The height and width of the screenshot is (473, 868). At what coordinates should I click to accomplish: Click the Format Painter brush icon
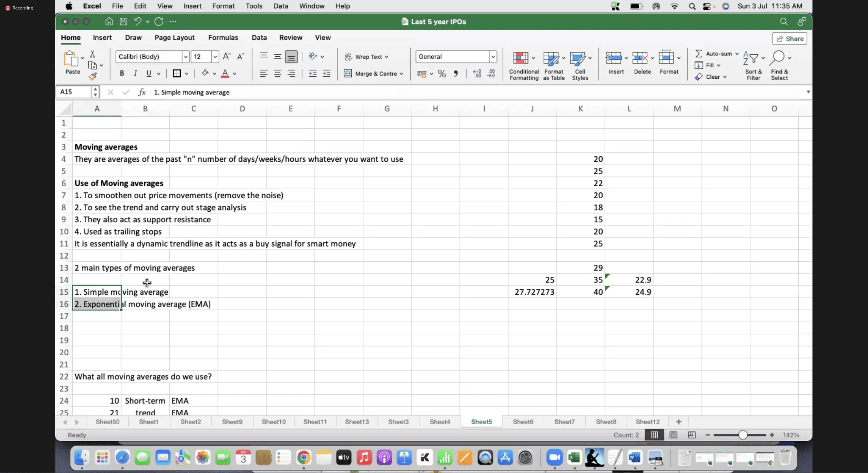(x=93, y=76)
